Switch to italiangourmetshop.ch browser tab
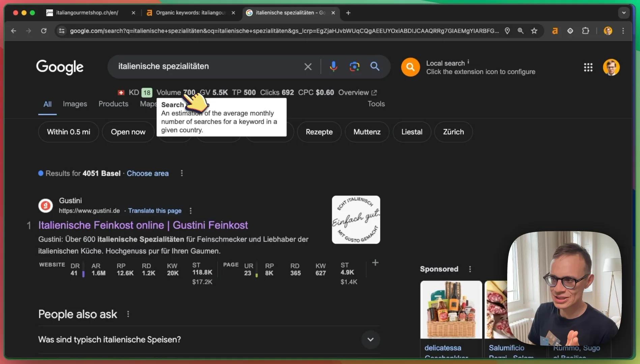The width and height of the screenshot is (640, 364). pyautogui.click(x=87, y=13)
